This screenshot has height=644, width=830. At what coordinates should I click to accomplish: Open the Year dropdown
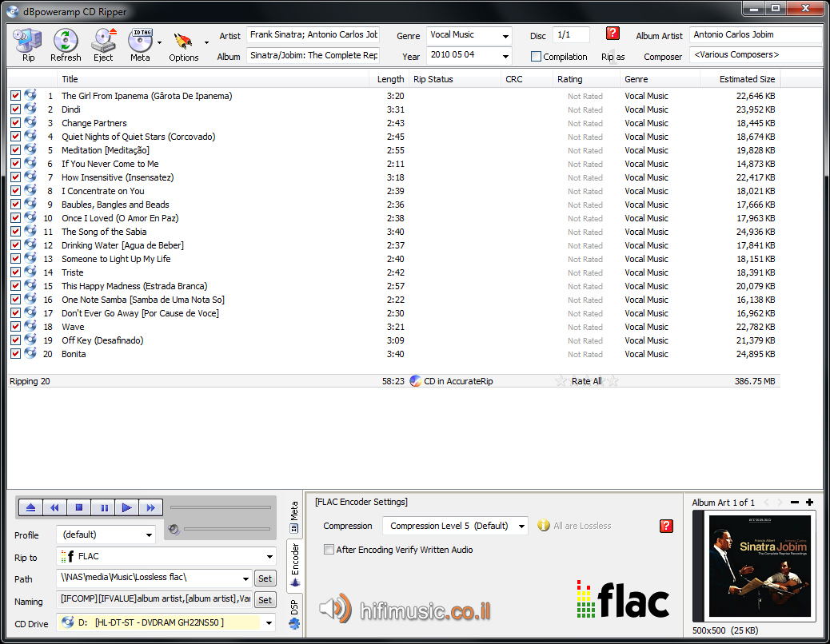point(505,56)
